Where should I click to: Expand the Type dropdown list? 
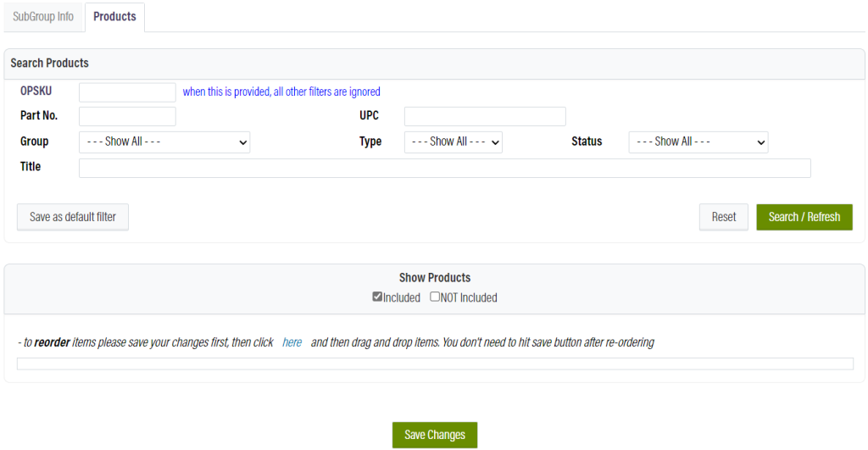[x=453, y=142]
